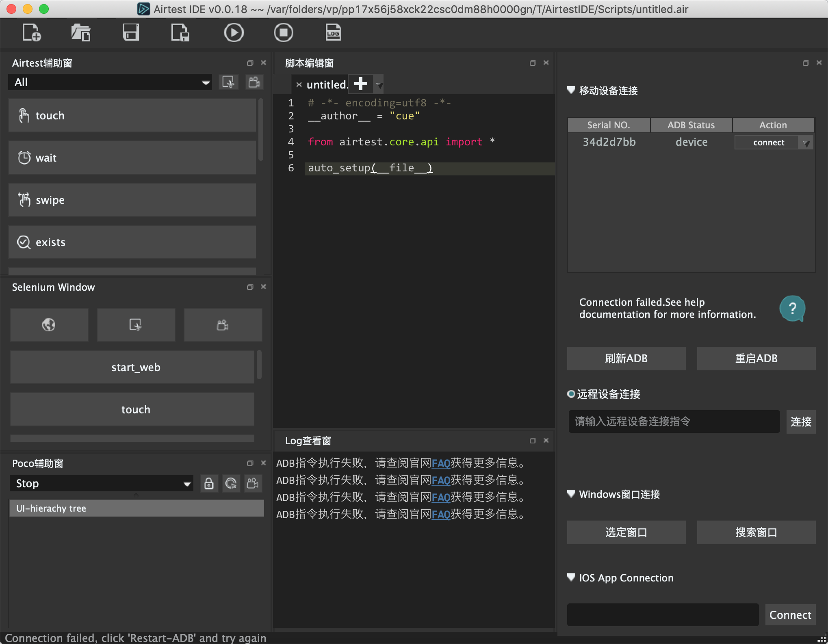Add a new script tab with plus
Image resolution: width=828 pixels, height=644 pixels.
[361, 84]
